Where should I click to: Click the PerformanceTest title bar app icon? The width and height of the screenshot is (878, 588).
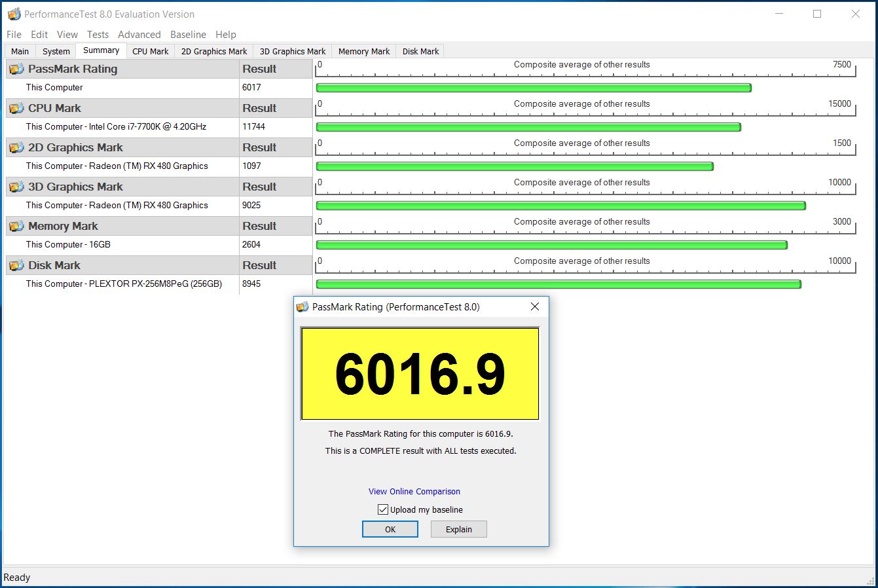click(13, 14)
